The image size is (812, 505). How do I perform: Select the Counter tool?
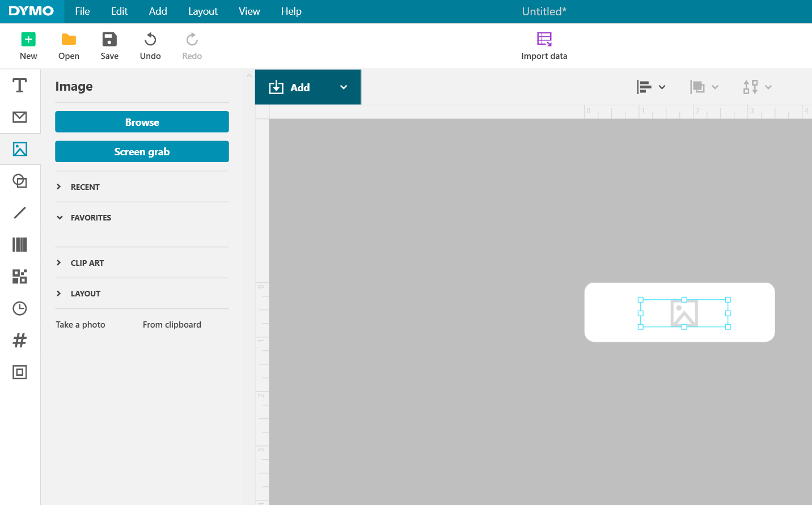pyautogui.click(x=20, y=340)
